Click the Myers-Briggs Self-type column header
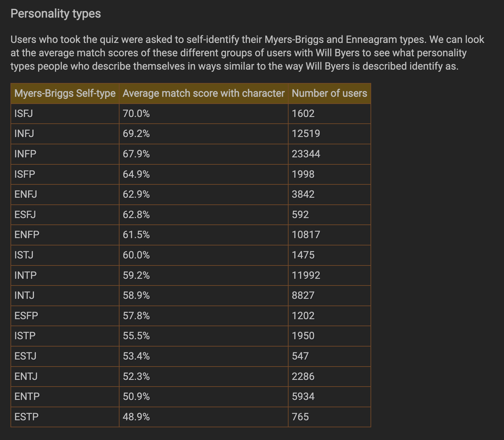This screenshot has width=504, height=440. click(65, 93)
